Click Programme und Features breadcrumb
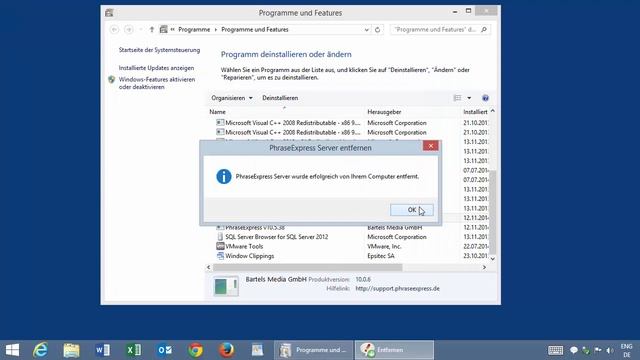This screenshot has width=640, height=360. tap(255, 29)
